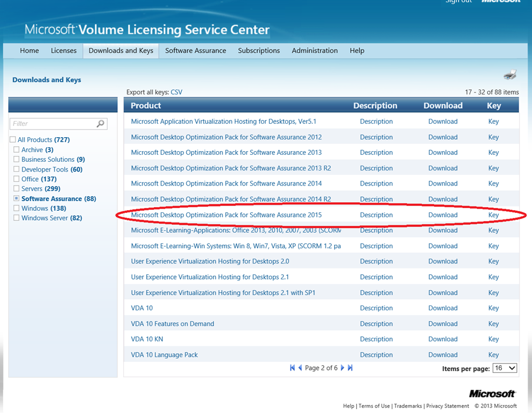This screenshot has width=532, height=413.
Task: Go to last page arrow icon
Action: (x=350, y=368)
